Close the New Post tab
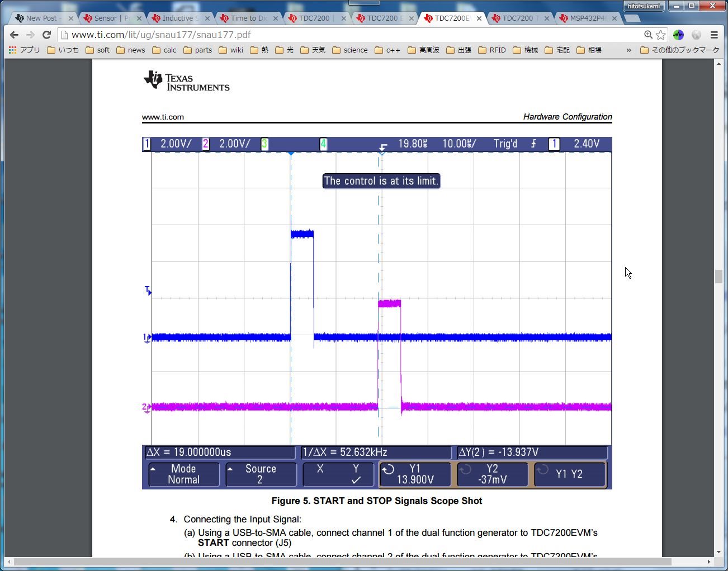Screen dimensions: 728x571 (x=71, y=18)
